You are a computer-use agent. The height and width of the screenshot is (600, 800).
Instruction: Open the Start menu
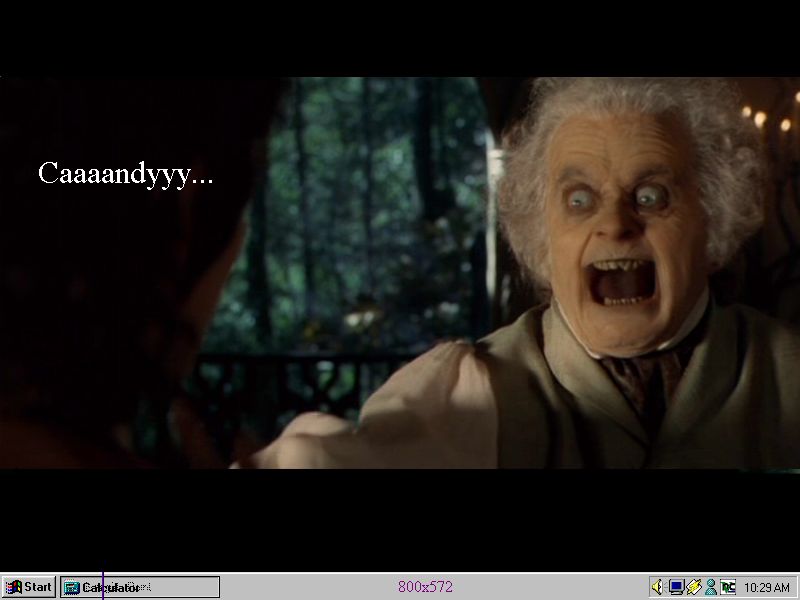coord(29,587)
